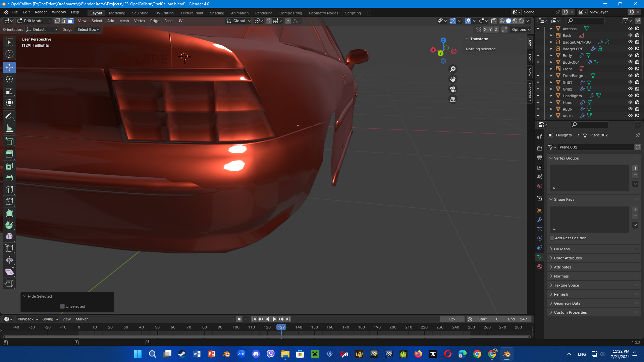Viewport: 644px width, 362px height.
Task: Expand the Hood tree item
Action: point(551,103)
